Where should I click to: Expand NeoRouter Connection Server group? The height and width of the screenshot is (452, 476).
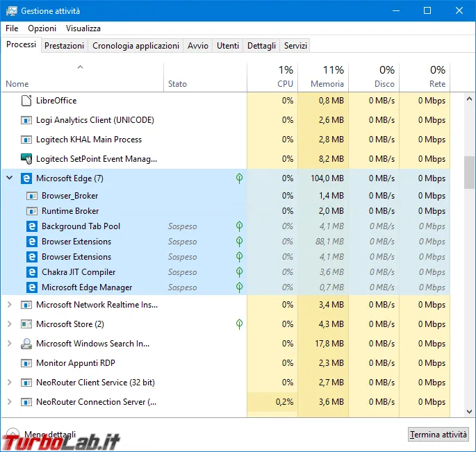[x=10, y=401]
